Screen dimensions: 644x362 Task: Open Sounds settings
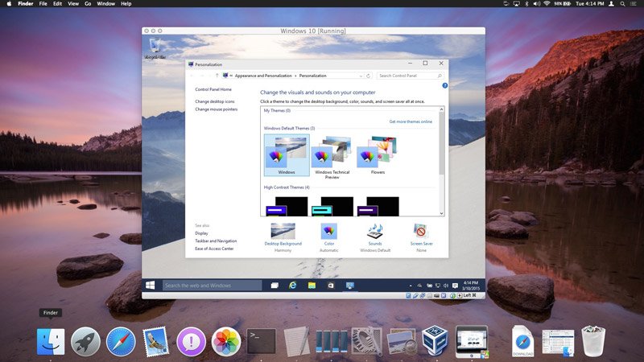pyautogui.click(x=375, y=237)
